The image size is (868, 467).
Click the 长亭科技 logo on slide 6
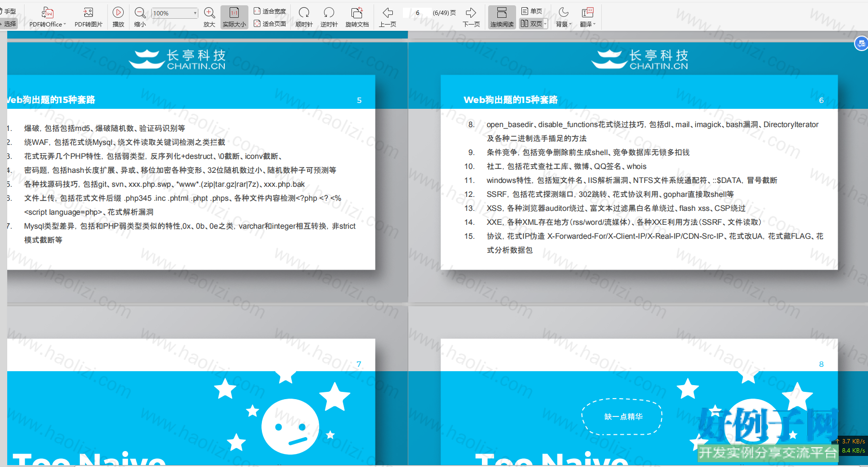point(640,59)
